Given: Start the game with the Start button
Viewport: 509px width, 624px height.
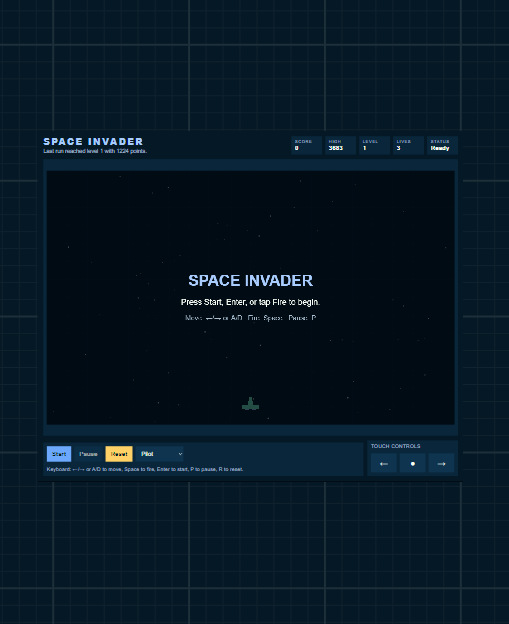Looking at the screenshot, I should click(59, 454).
